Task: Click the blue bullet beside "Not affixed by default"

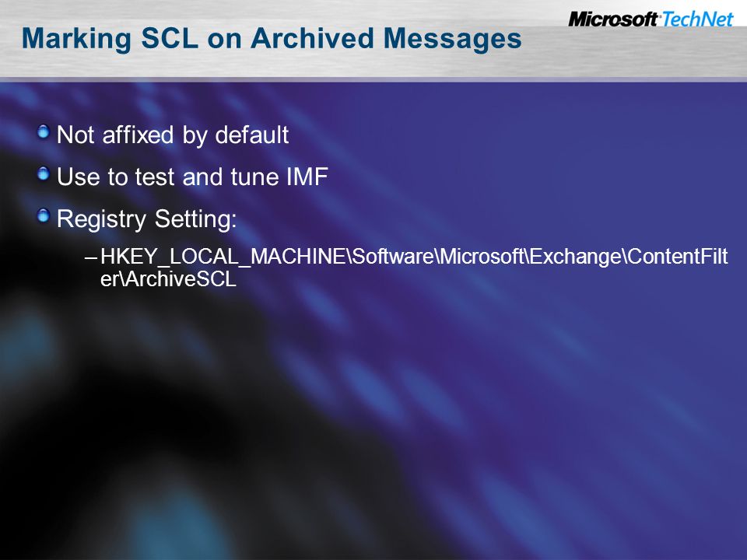Action: [x=44, y=132]
